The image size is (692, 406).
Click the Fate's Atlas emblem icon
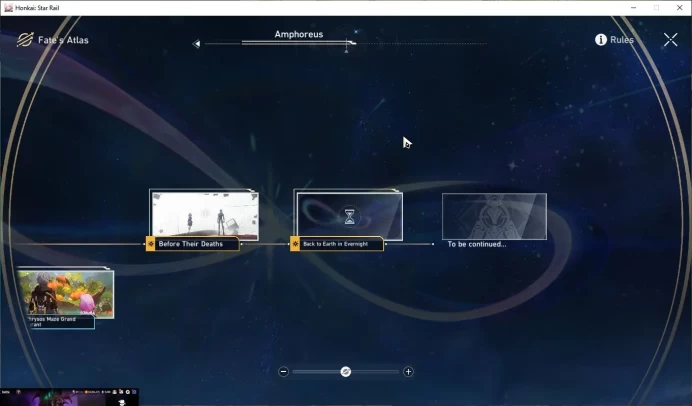coord(25,40)
